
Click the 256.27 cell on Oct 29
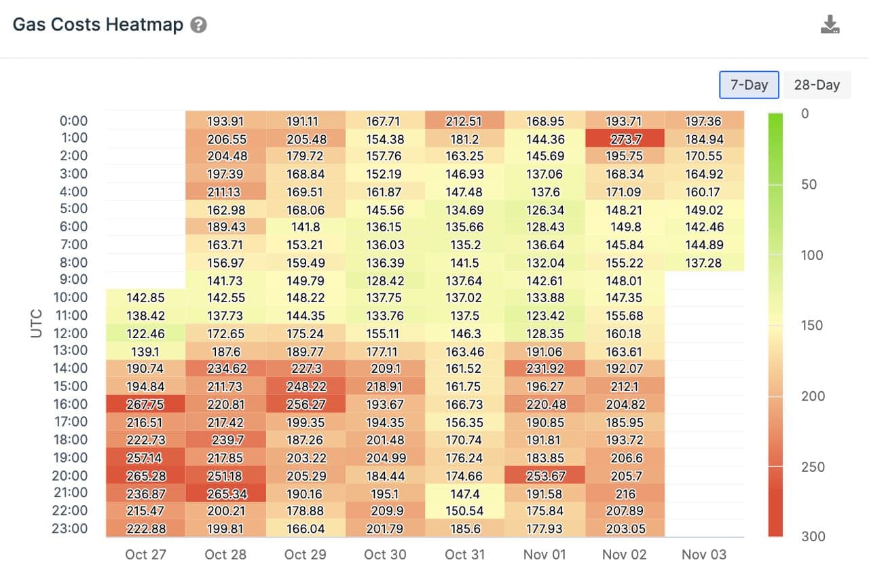[306, 405]
